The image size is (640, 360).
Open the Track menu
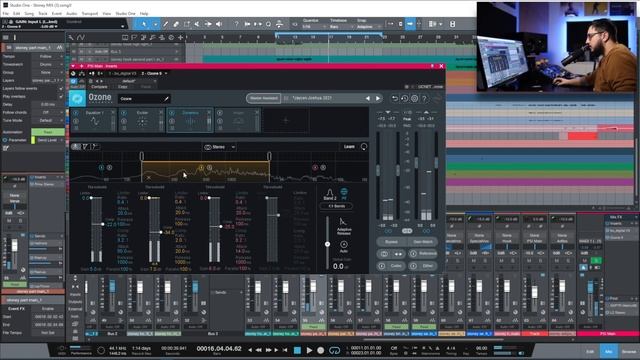[43, 13]
